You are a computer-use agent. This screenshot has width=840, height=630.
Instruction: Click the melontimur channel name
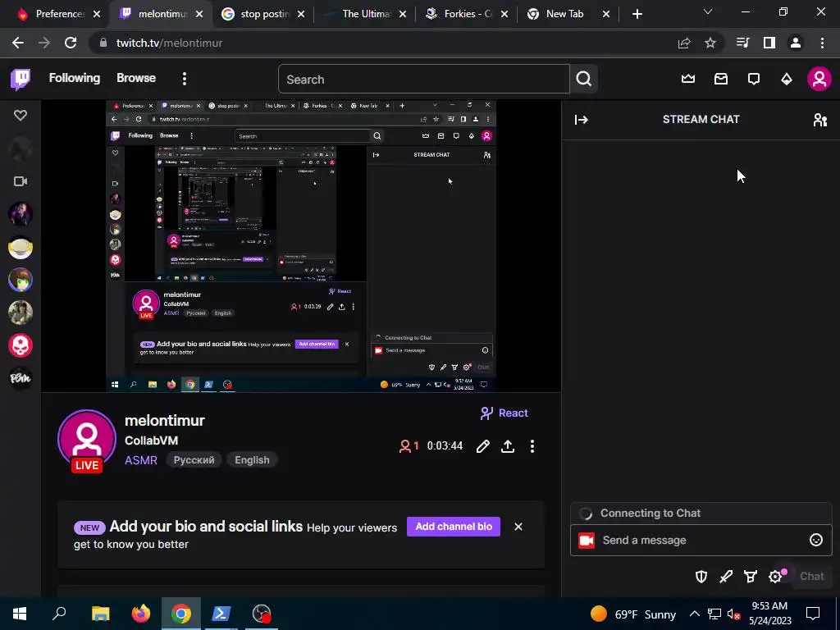pyautogui.click(x=164, y=421)
